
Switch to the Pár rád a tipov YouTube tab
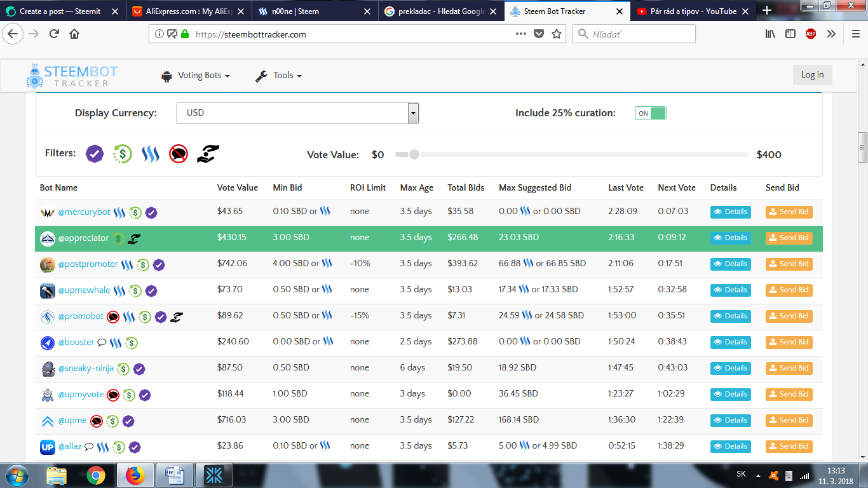point(693,11)
